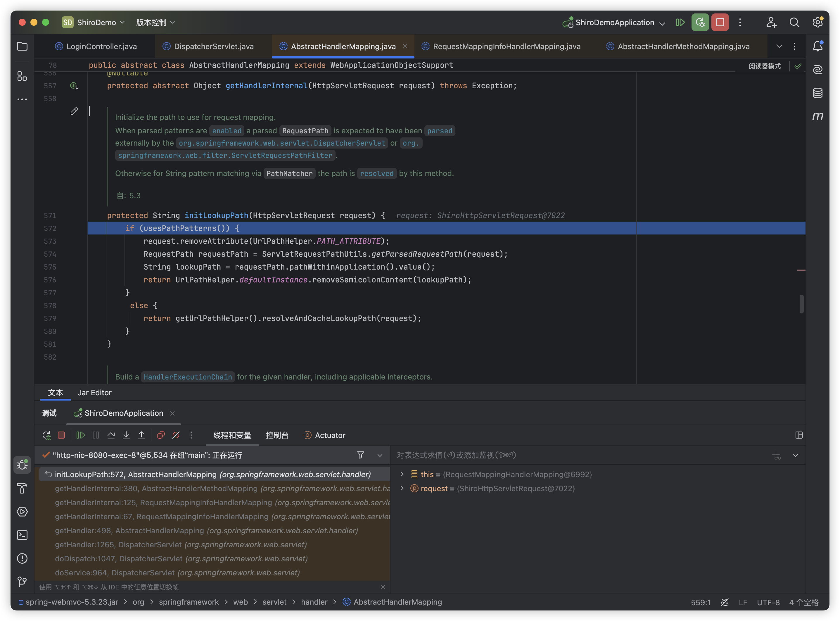The height and width of the screenshot is (621, 840).
Task: Switch to DispatcherServlet.java tab
Action: coord(208,46)
